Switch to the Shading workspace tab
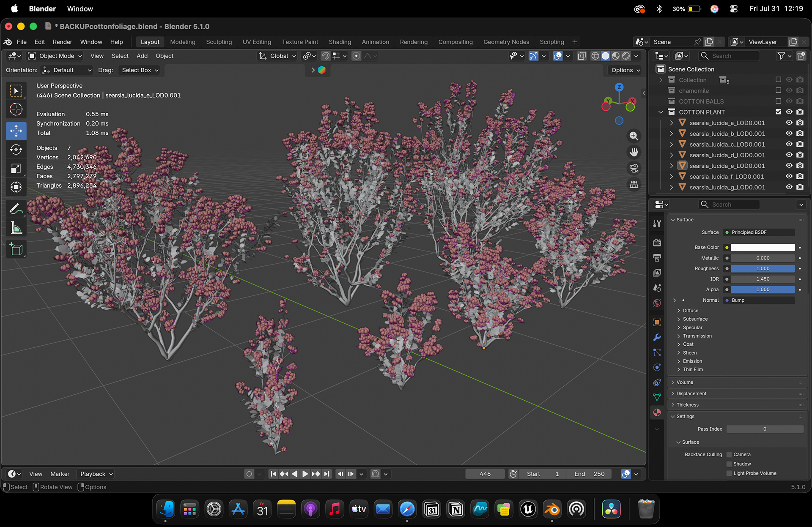This screenshot has height=527, width=812. click(x=340, y=42)
